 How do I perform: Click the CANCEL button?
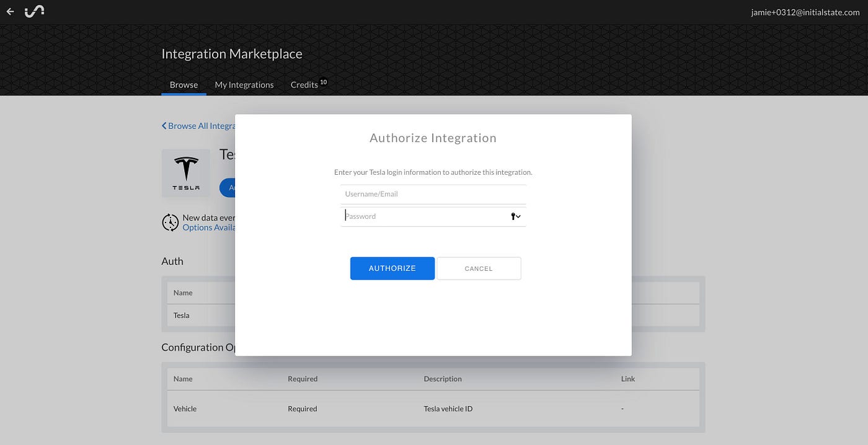[x=479, y=268]
